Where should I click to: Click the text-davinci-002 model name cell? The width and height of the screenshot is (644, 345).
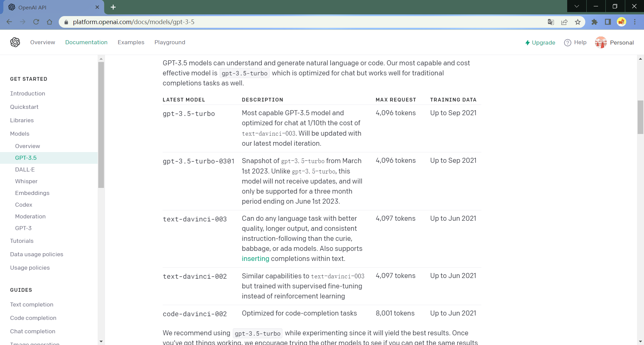[195, 276]
